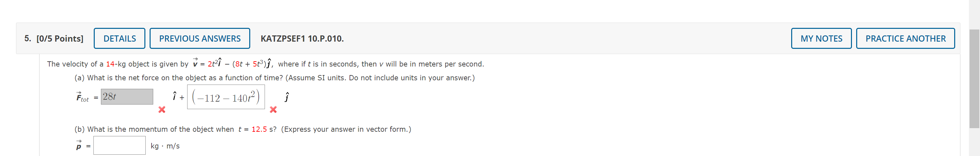
Task: Click the vertical scrollbar thumb
Action: [x=974, y=79]
